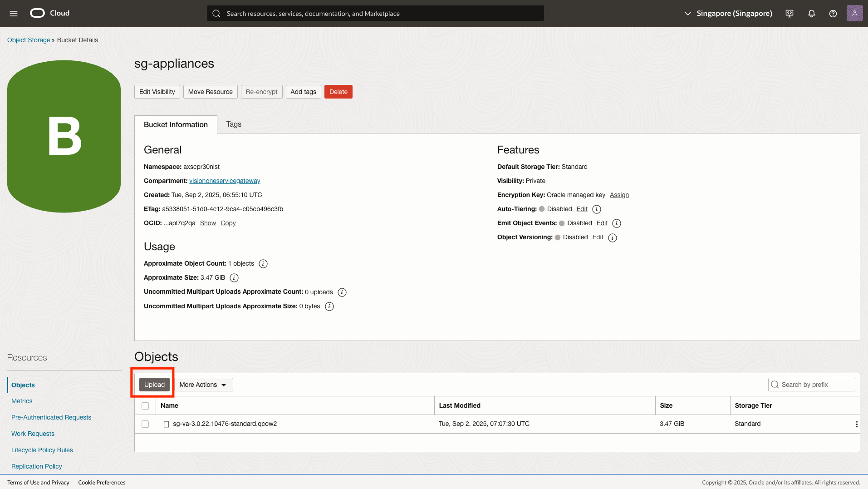The image size is (868, 489).
Task: Open the visiononeservicegateway compartment link
Action: [225, 181]
